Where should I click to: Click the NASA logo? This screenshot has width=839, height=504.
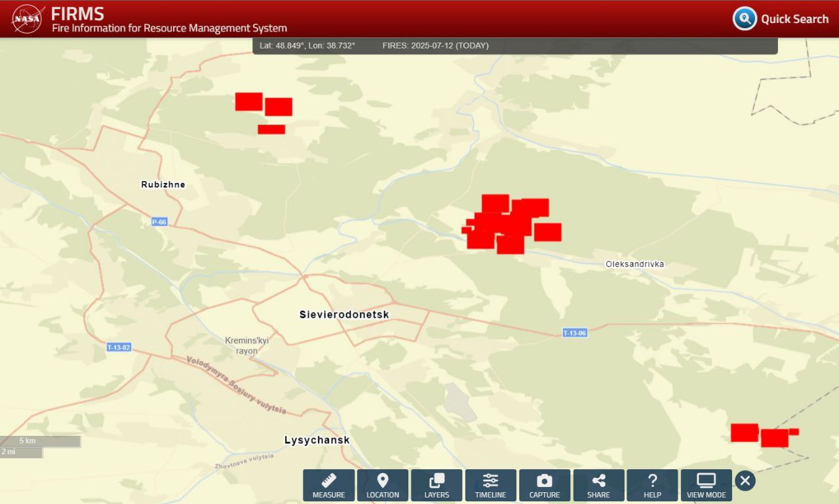[28, 19]
